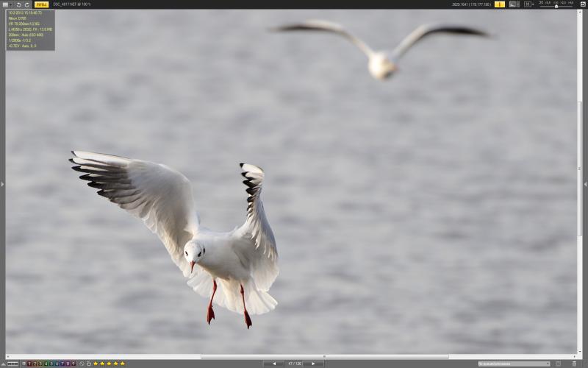Click the vertical scrollbar thumb
The width and height of the screenshot is (588, 368).
[580, 169]
